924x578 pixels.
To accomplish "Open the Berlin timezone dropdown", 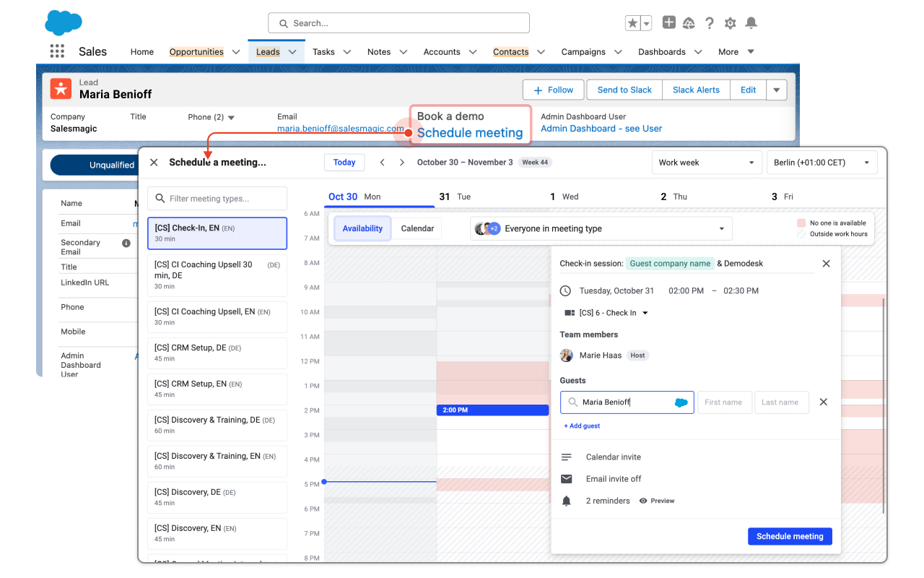I will (x=822, y=163).
